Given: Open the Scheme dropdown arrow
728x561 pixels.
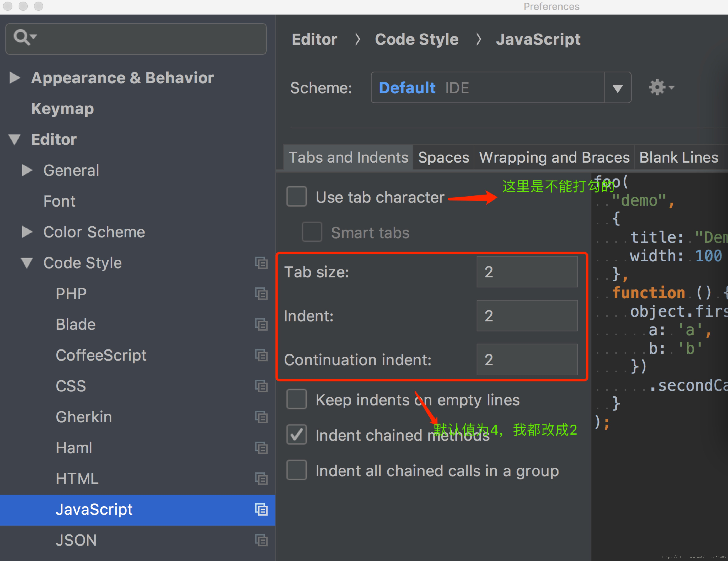Looking at the screenshot, I should (x=617, y=88).
